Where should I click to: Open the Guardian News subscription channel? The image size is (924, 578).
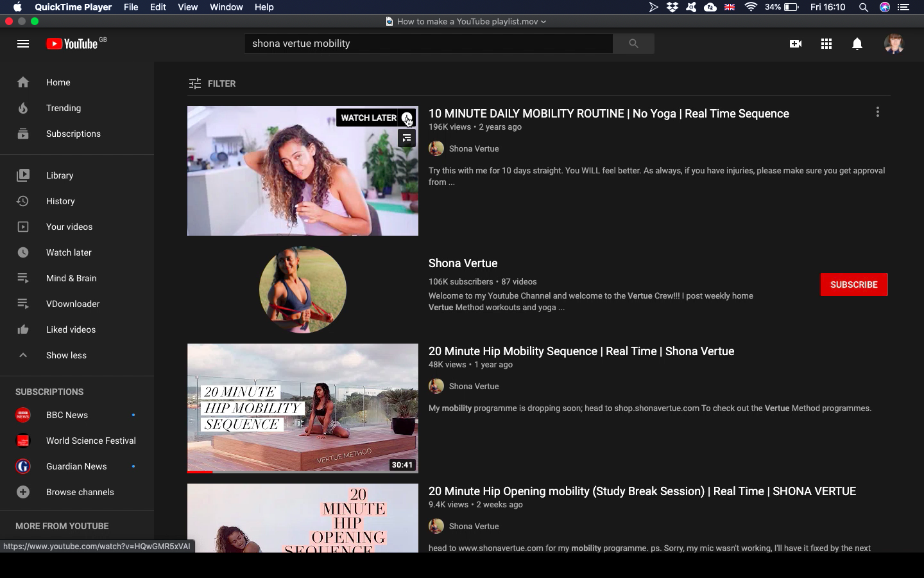[77, 466]
